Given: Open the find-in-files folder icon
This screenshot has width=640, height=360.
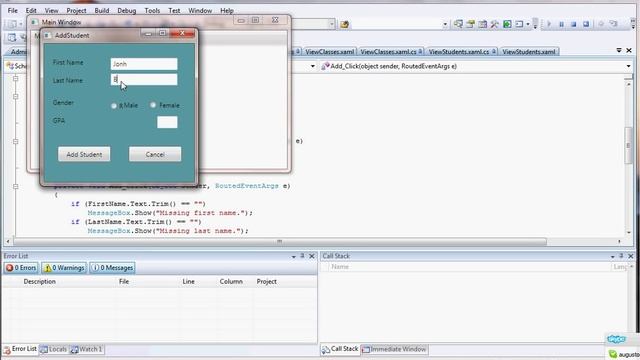Looking at the screenshot, I should click(344, 24).
